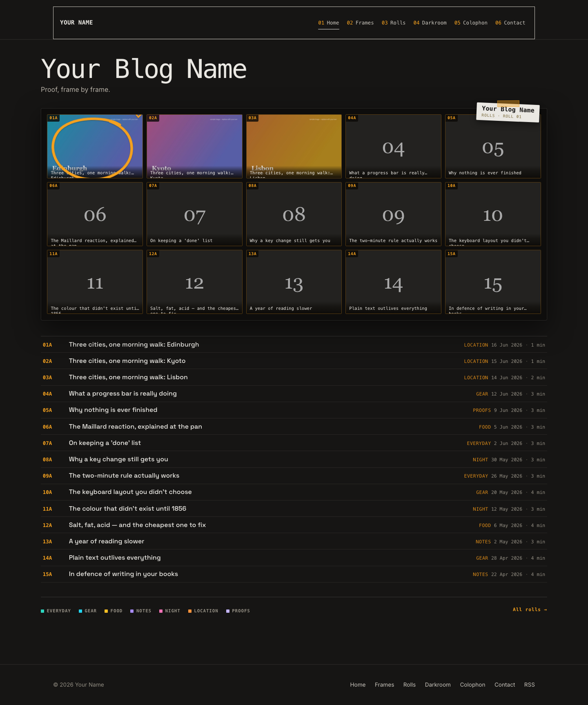This screenshot has width=588, height=705.
Task: Open contact-sheet frame numbered 15
Action: (x=493, y=282)
